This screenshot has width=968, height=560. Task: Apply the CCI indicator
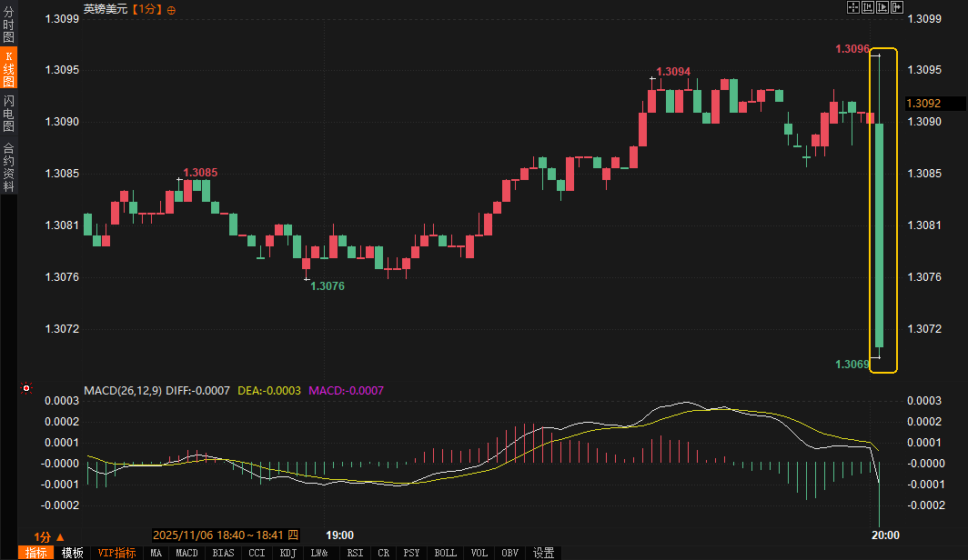click(257, 553)
